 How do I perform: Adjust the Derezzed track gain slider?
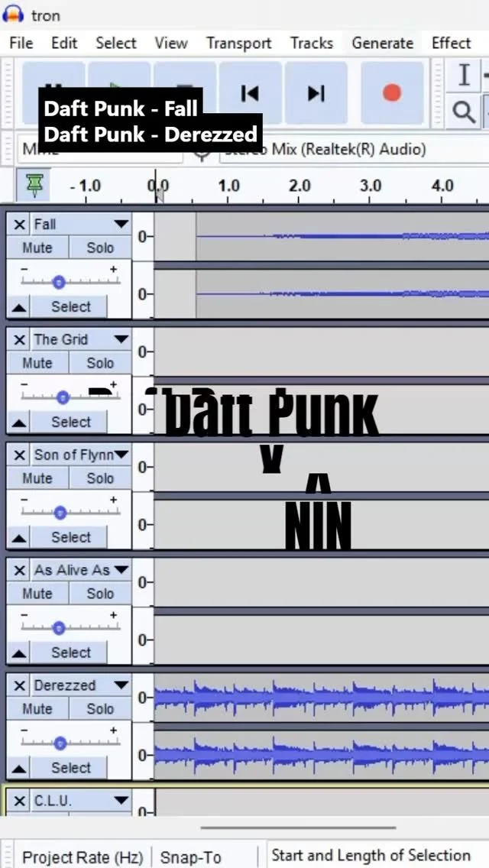point(60,743)
